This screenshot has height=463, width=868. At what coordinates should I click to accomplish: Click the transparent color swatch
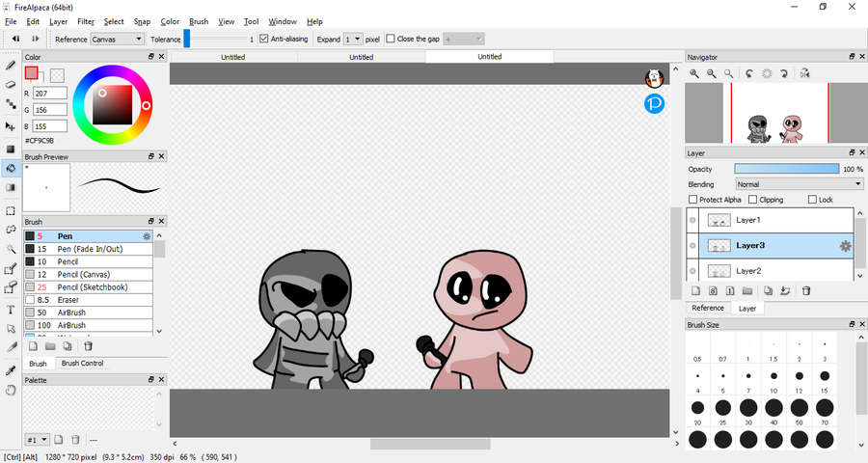57,75
